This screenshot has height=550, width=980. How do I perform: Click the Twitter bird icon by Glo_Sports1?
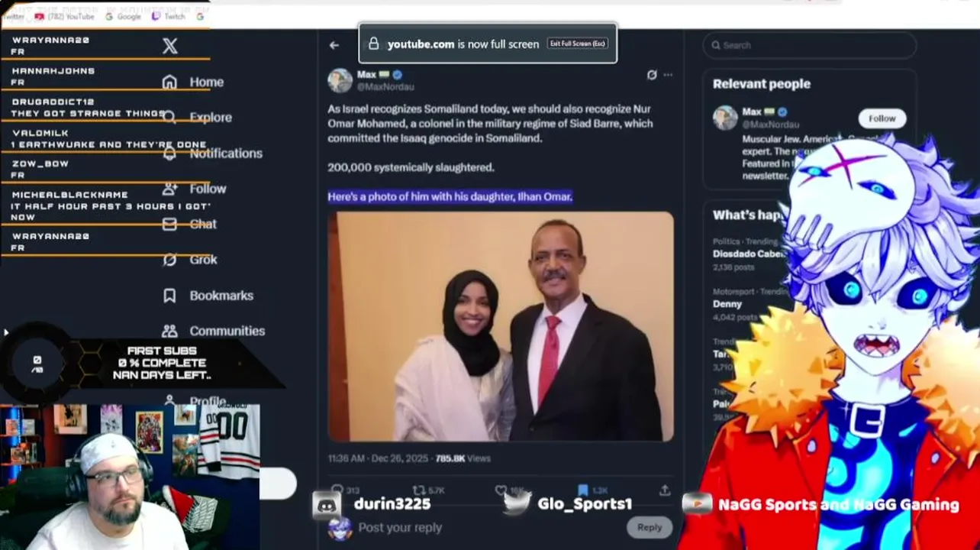pos(517,503)
